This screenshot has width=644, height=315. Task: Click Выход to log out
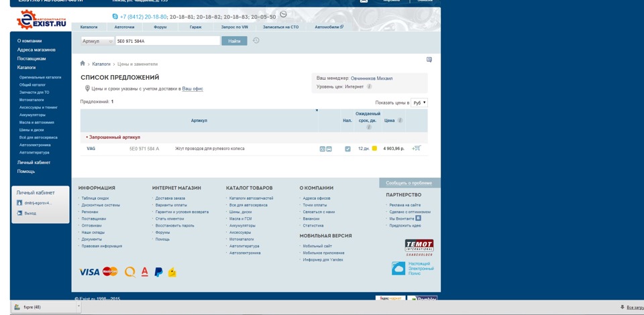click(x=30, y=213)
